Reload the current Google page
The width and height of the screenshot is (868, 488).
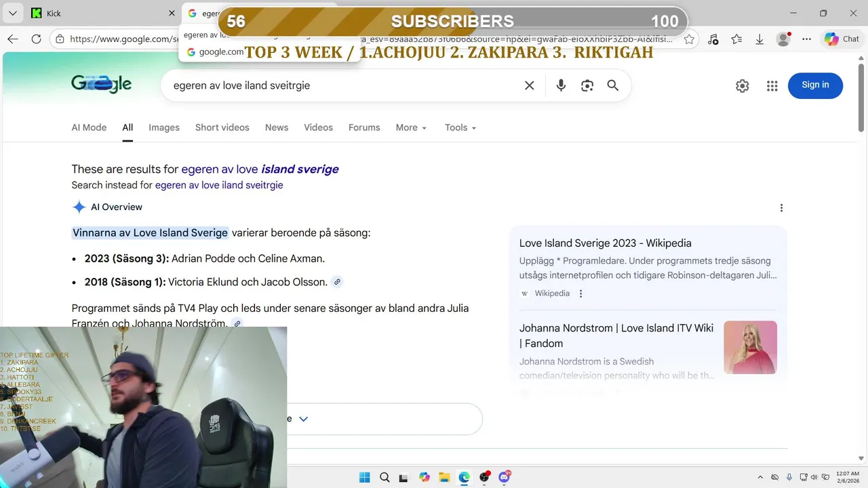click(37, 39)
